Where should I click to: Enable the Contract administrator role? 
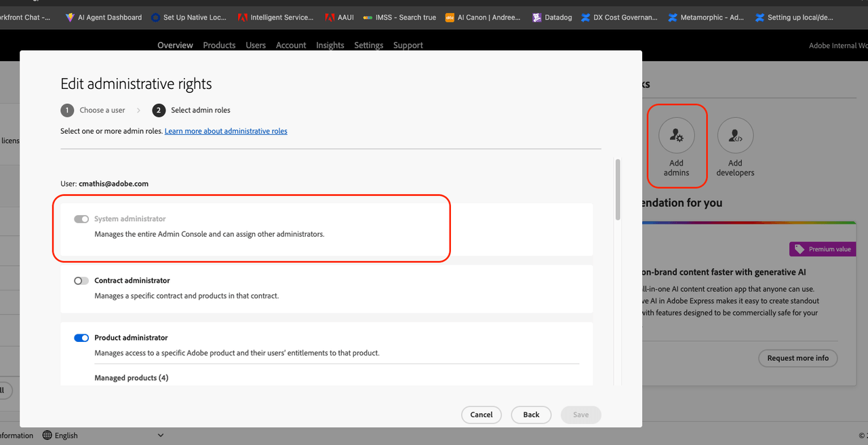pos(81,281)
